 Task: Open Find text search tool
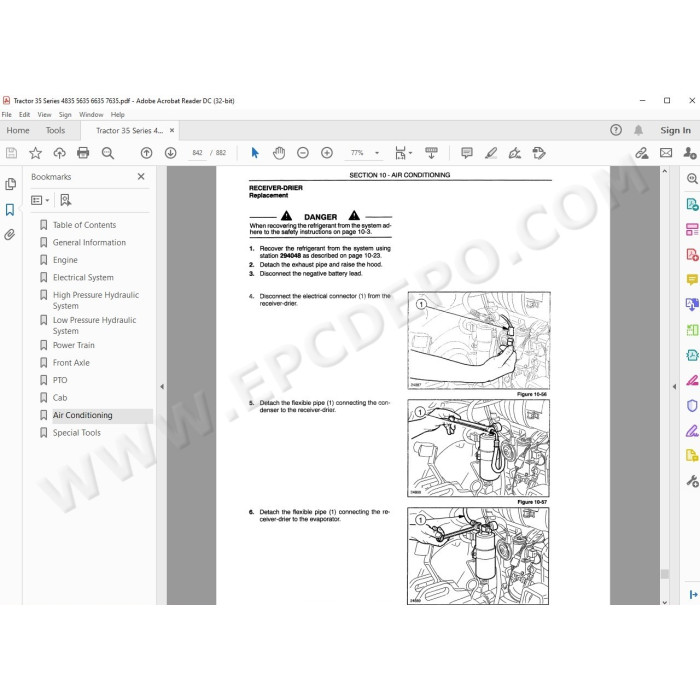pyautogui.click(x=108, y=153)
